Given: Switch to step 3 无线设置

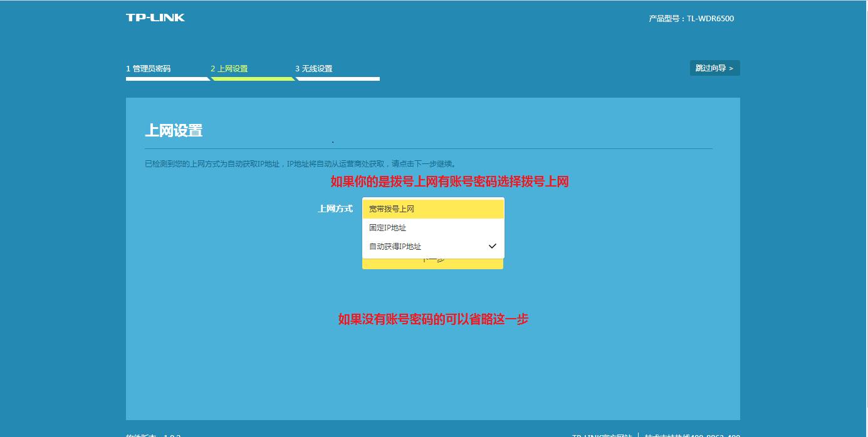Looking at the screenshot, I should 316,68.
